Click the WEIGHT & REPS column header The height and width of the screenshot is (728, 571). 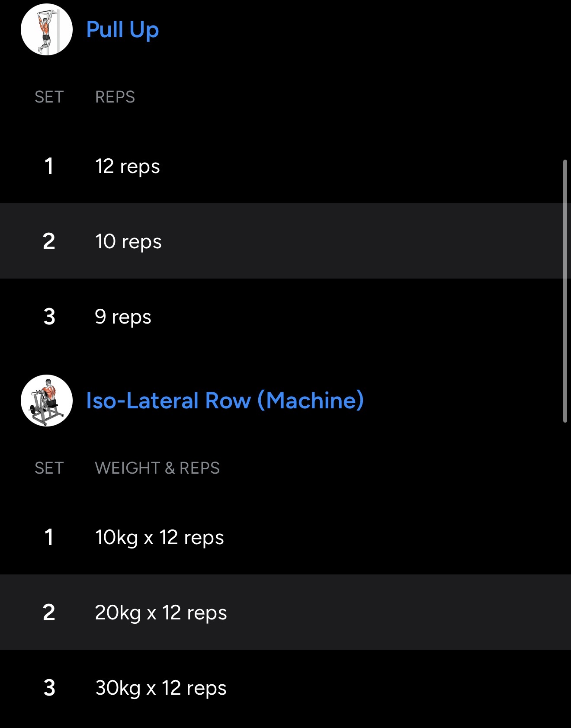coord(157,468)
